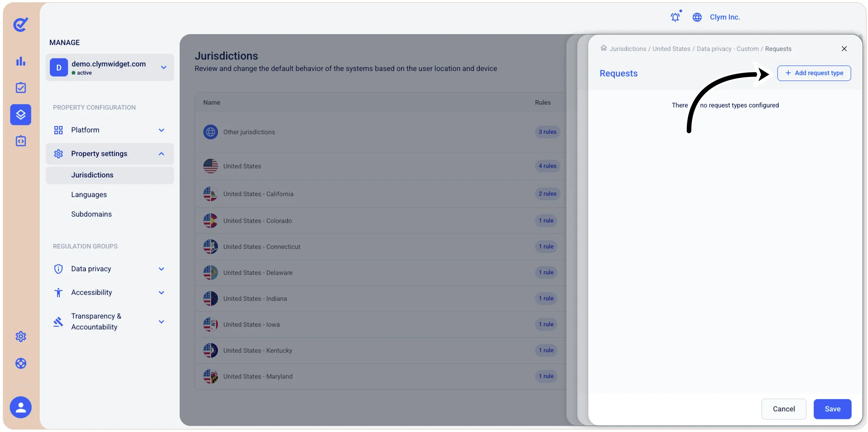
Task: Expand the Data privacy group
Action: click(110, 269)
